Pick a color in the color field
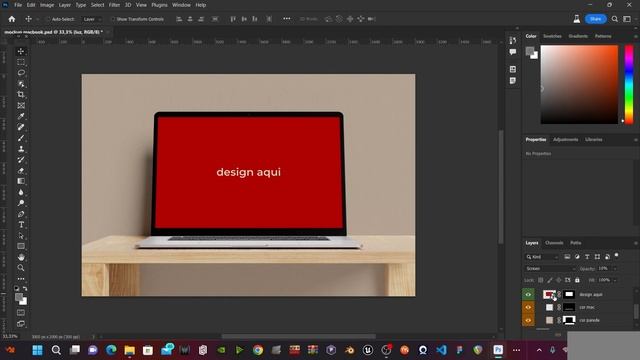The height and width of the screenshot is (360, 640). (579, 84)
